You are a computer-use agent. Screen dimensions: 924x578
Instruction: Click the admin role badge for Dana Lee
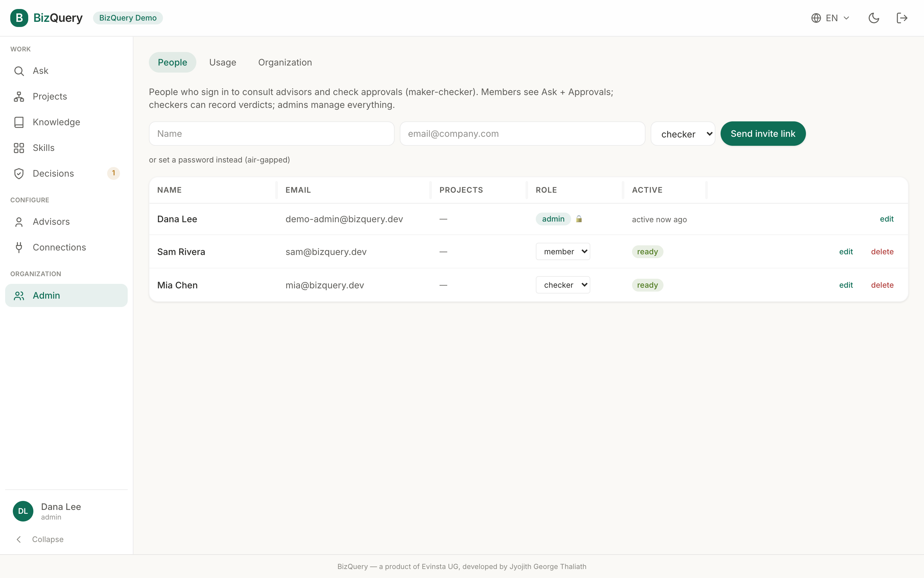[x=553, y=219]
